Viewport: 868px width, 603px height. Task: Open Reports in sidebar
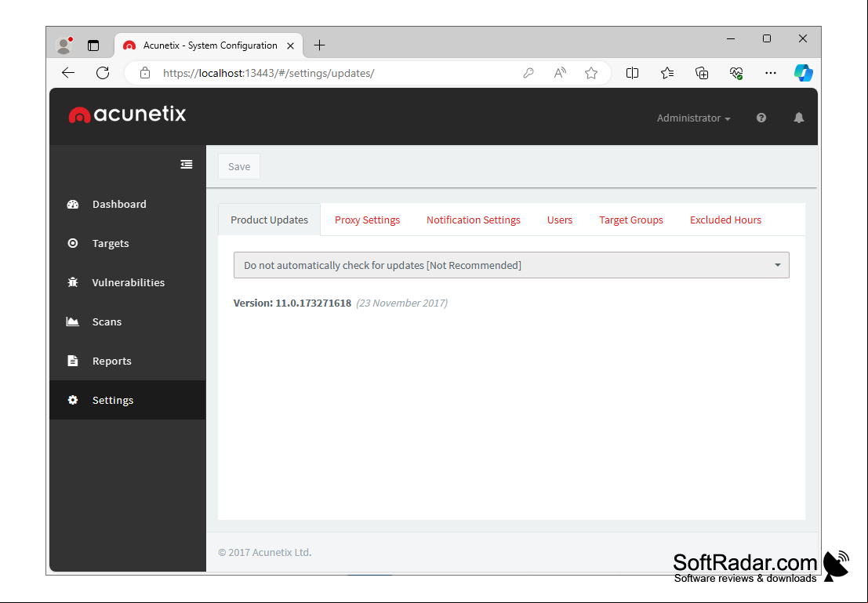click(x=127, y=361)
